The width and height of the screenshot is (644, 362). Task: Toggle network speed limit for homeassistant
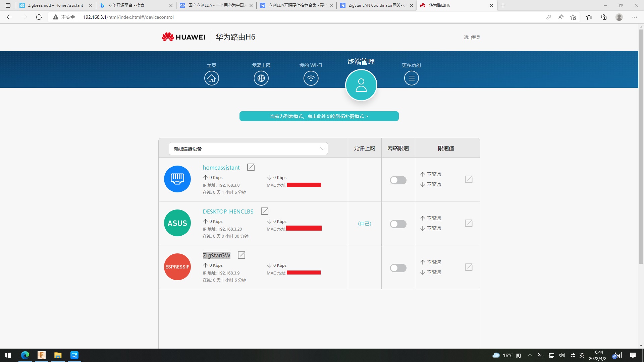(398, 180)
